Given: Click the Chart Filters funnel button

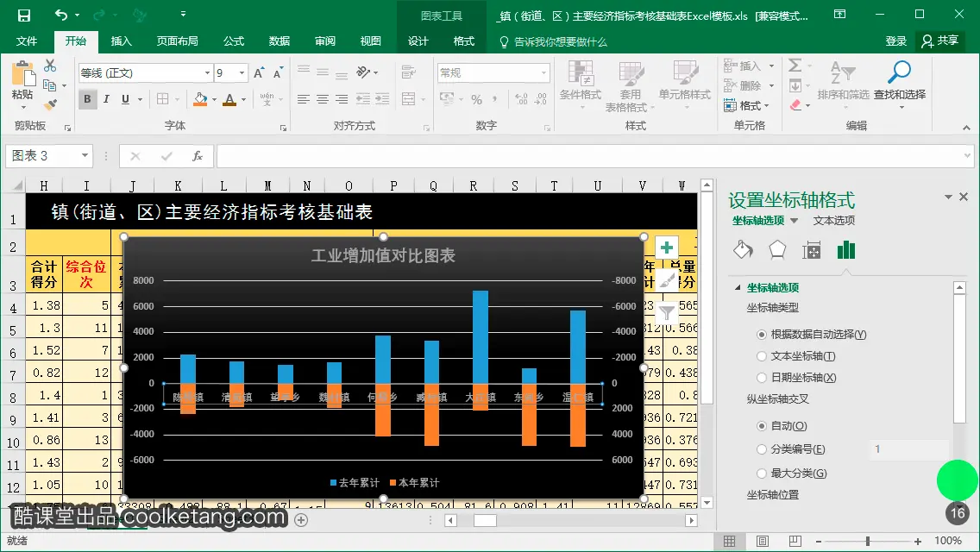Looking at the screenshot, I should [x=667, y=312].
